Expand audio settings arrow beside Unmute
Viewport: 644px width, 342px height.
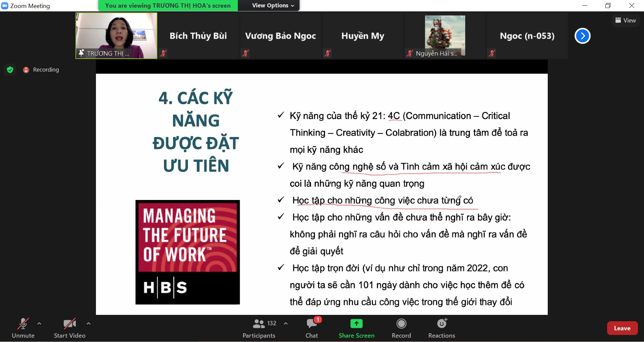[x=39, y=324]
